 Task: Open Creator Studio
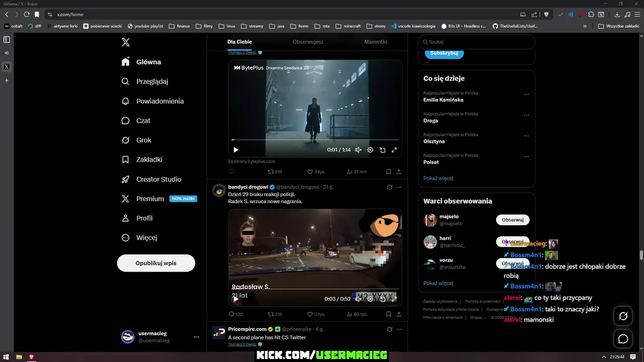(151, 179)
